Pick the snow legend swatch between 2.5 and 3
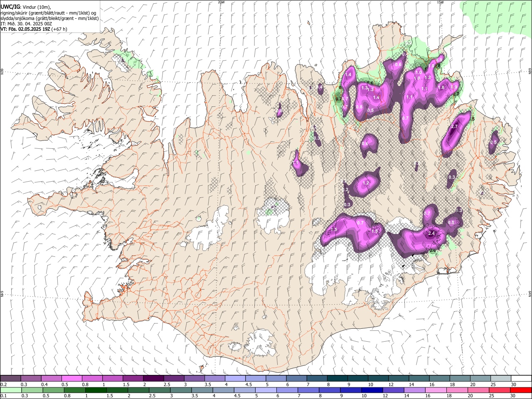 pos(174,379)
